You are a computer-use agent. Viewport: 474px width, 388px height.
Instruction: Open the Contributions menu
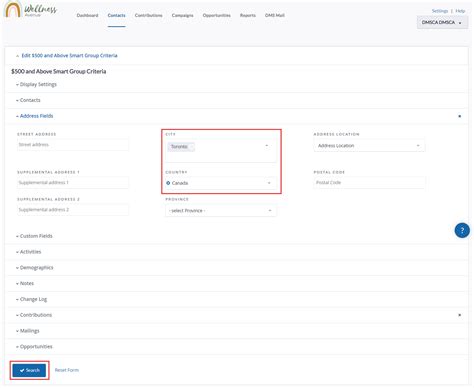tap(149, 15)
